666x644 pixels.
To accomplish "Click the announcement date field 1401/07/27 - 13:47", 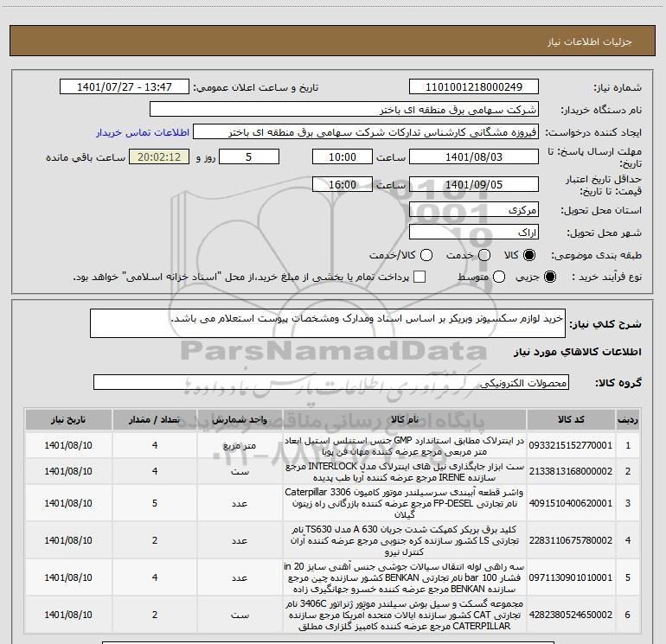I will tap(125, 86).
